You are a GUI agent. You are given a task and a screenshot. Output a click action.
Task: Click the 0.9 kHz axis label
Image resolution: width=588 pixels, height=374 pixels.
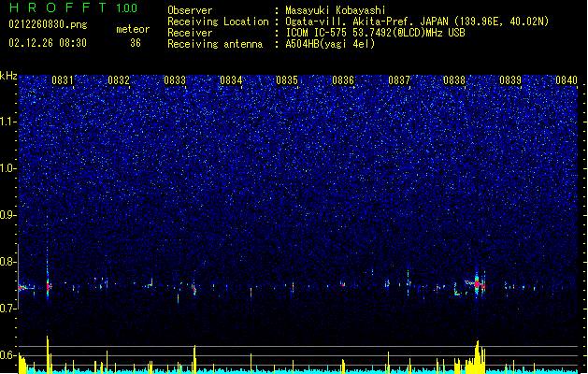tap(8, 214)
